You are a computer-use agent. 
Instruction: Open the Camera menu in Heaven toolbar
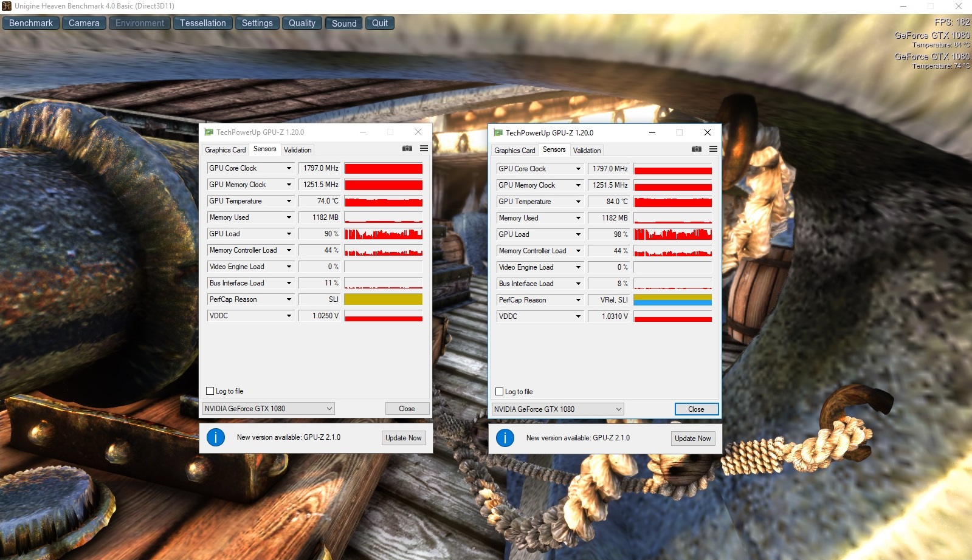(84, 23)
